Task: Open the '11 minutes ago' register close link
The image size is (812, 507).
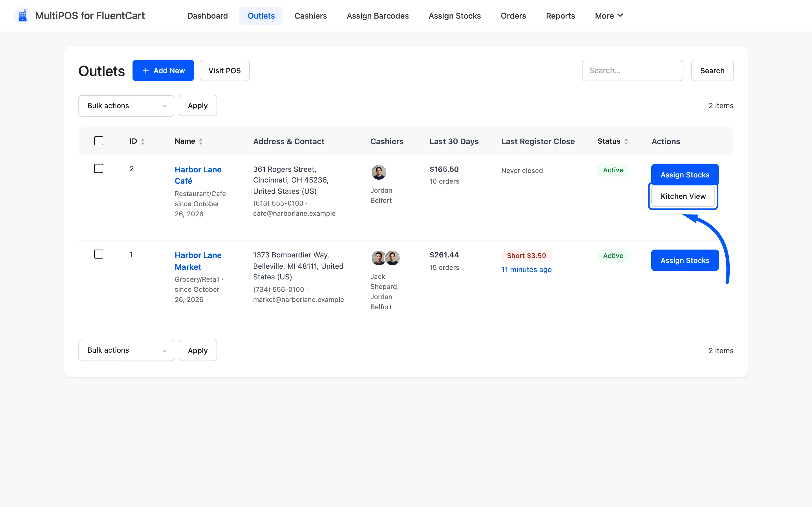Action: coord(526,270)
